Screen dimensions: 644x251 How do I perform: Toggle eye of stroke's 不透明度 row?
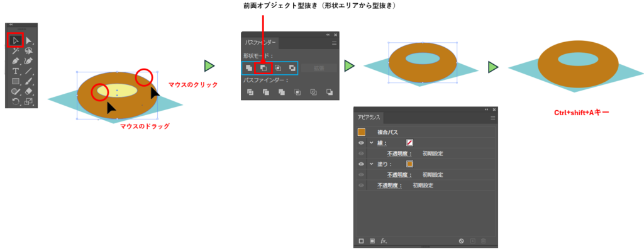click(361, 153)
